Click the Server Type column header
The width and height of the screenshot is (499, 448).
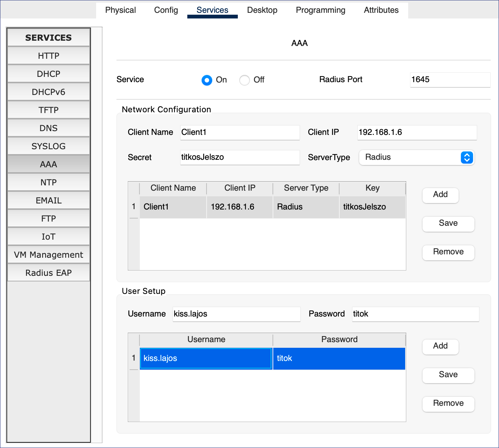(x=306, y=188)
